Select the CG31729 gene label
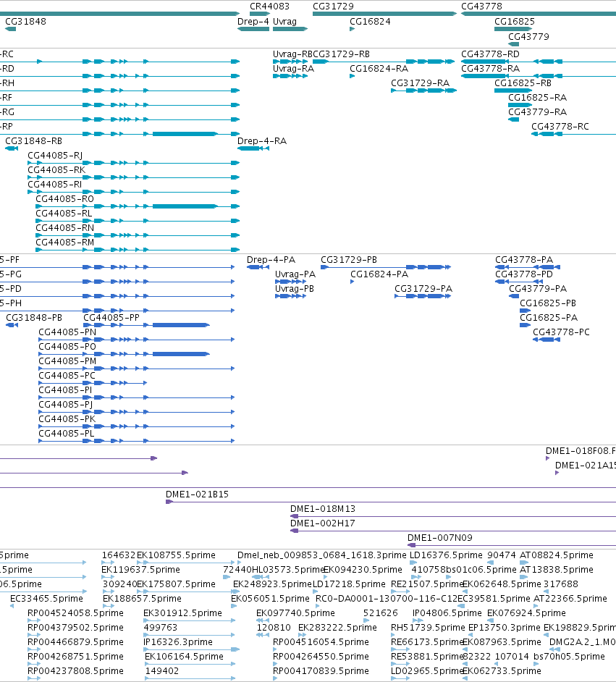The height and width of the screenshot is (682, 616). (x=334, y=6)
